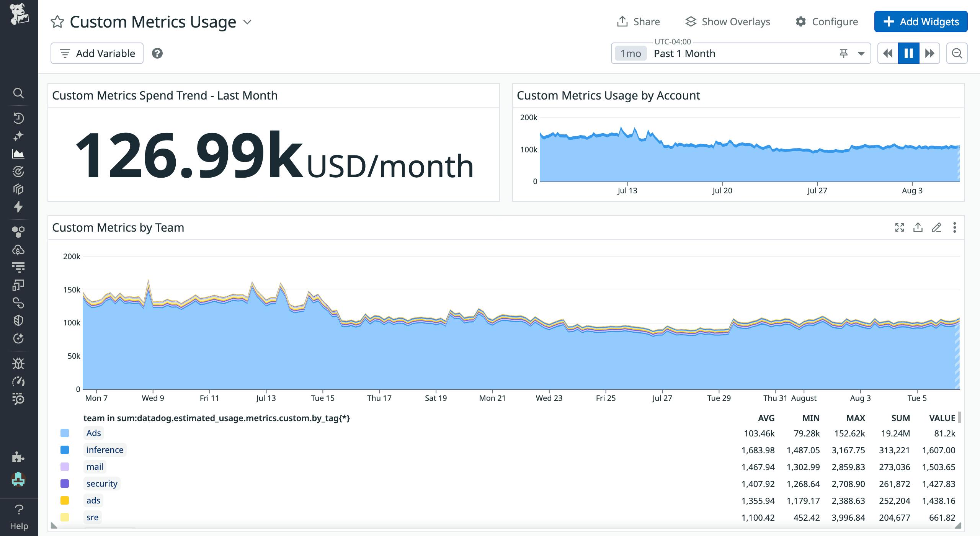Click the purple color swatch for security
980x536 pixels.
point(65,483)
